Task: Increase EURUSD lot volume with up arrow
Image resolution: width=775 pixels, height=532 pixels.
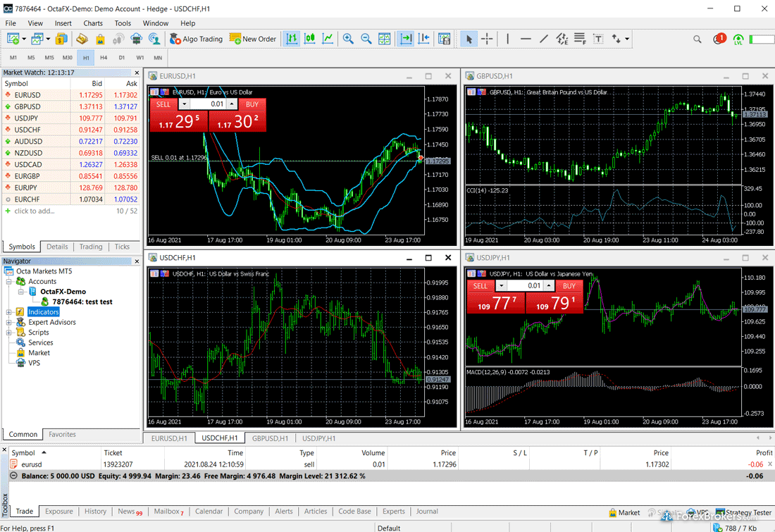Action: (232, 104)
